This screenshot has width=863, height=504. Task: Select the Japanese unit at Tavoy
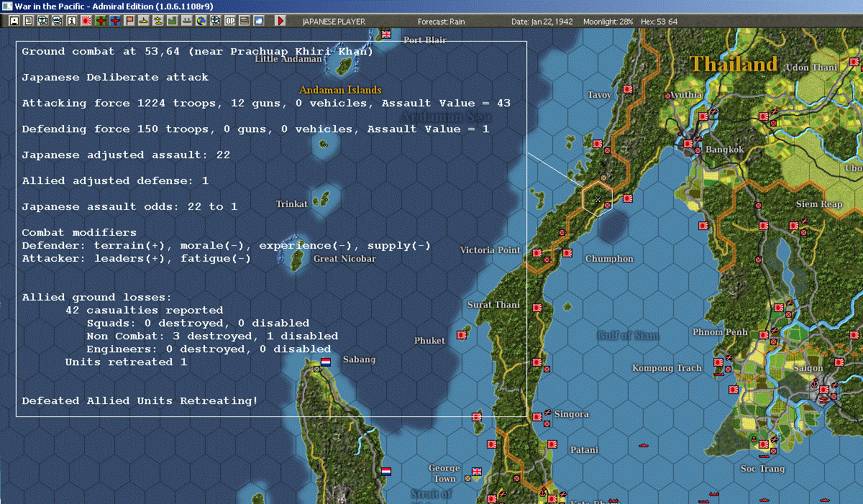[627, 89]
